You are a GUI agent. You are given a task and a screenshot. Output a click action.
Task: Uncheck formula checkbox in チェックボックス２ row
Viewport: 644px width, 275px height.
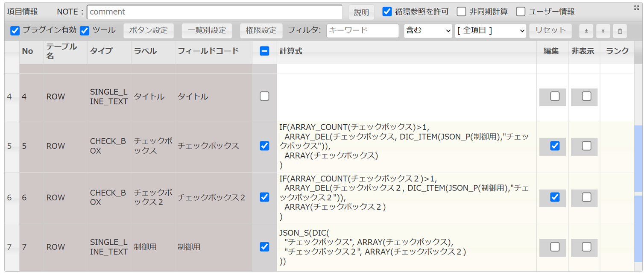[x=264, y=197]
